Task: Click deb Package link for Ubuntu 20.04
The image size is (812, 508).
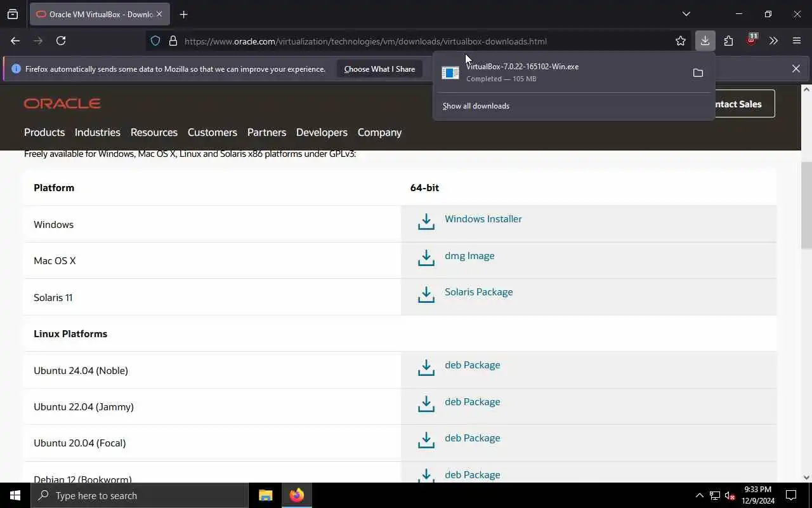Action: pyautogui.click(x=473, y=438)
